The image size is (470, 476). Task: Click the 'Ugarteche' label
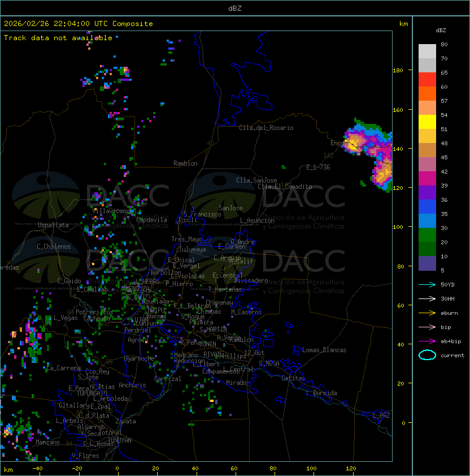click(x=140, y=358)
